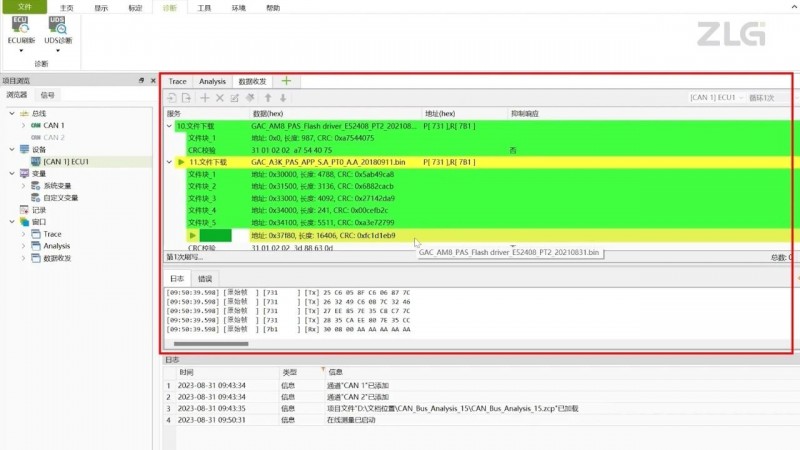Delete the selected service with the X icon
800x450 pixels.
pos(220,97)
